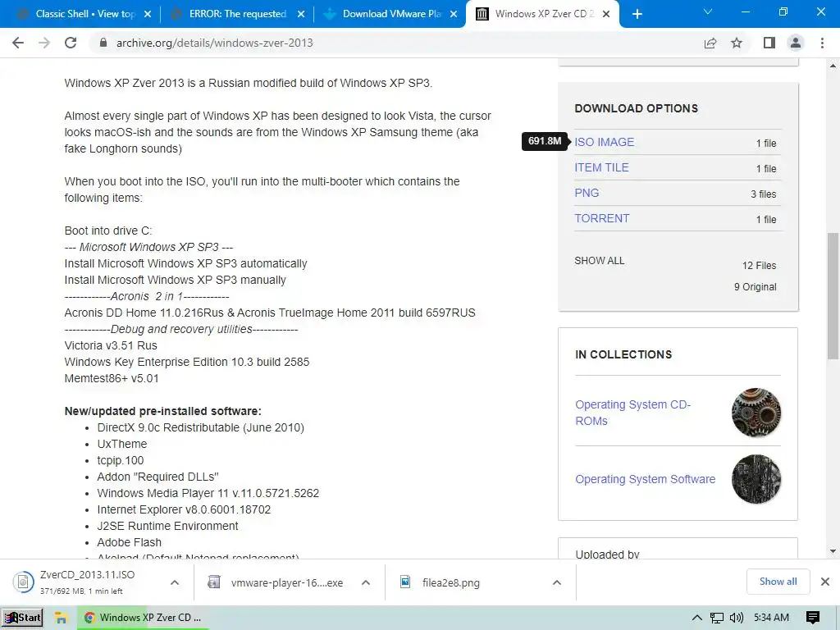Open network status tray icon
Viewport: 840px width, 630px height.
pos(716,618)
